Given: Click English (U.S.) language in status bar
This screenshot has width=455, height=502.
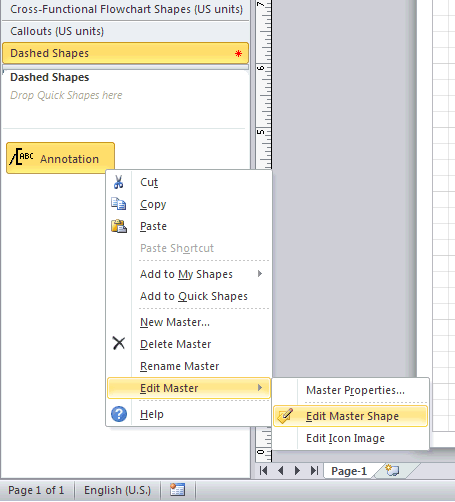Looking at the screenshot, I should (x=117, y=490).
